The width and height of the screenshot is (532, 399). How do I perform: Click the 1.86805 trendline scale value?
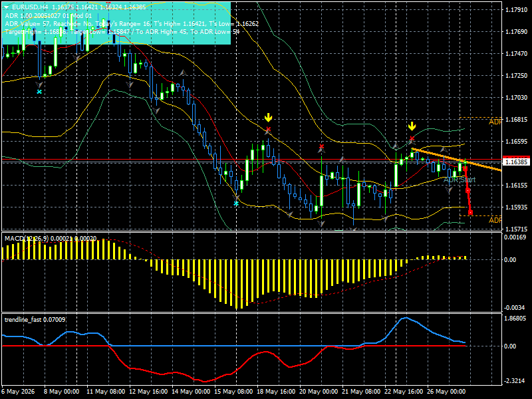pos(515,319)
